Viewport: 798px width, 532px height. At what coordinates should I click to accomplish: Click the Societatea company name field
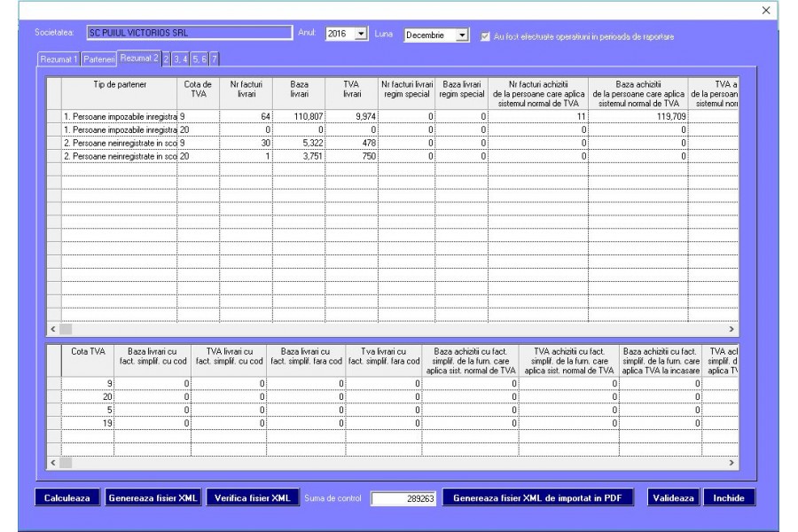(x=190, y=33)
